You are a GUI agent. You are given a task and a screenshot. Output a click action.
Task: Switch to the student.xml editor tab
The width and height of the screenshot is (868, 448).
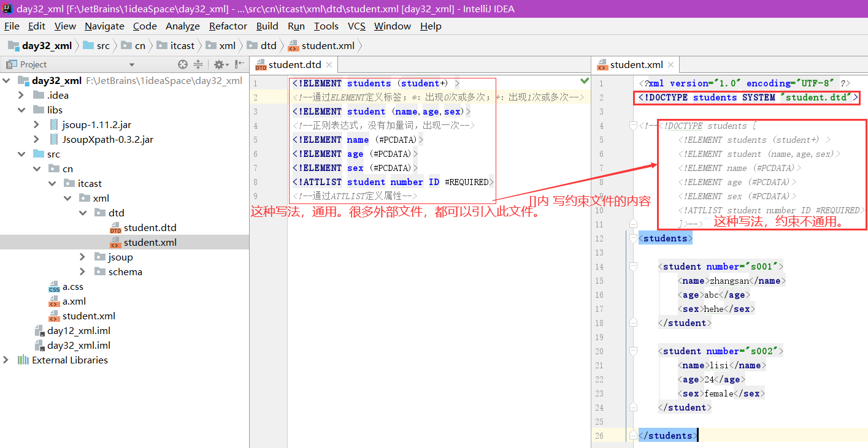pyautogui.click(x=636, y=65)
